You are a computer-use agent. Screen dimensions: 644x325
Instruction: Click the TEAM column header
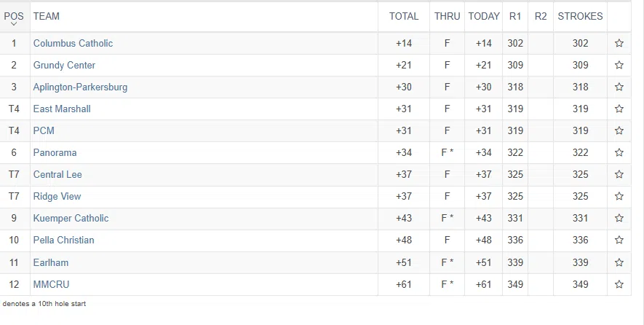click(47, 16)
